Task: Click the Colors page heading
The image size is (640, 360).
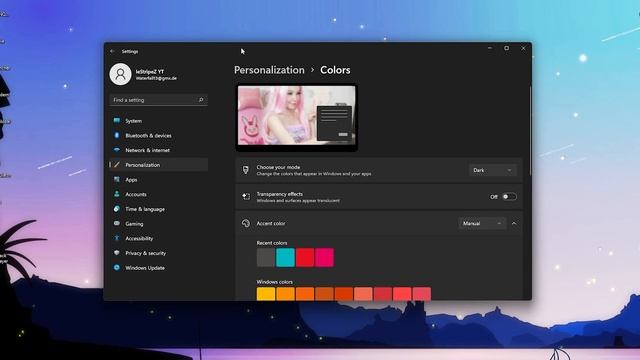Action: coord(335,70)
